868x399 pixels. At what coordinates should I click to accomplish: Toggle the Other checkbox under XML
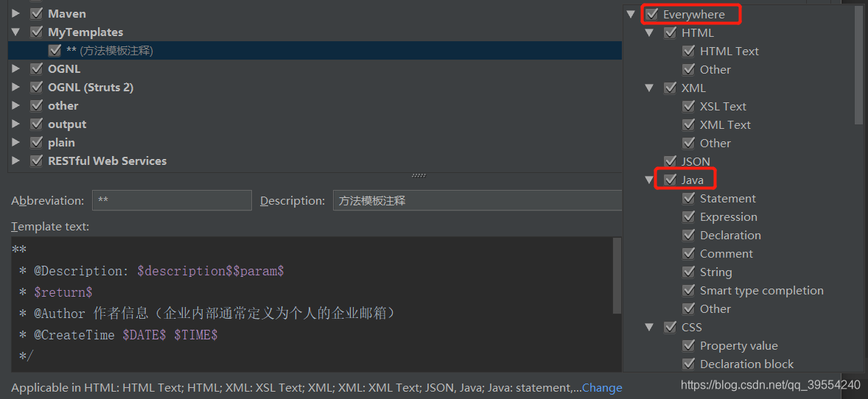point(688,143)
